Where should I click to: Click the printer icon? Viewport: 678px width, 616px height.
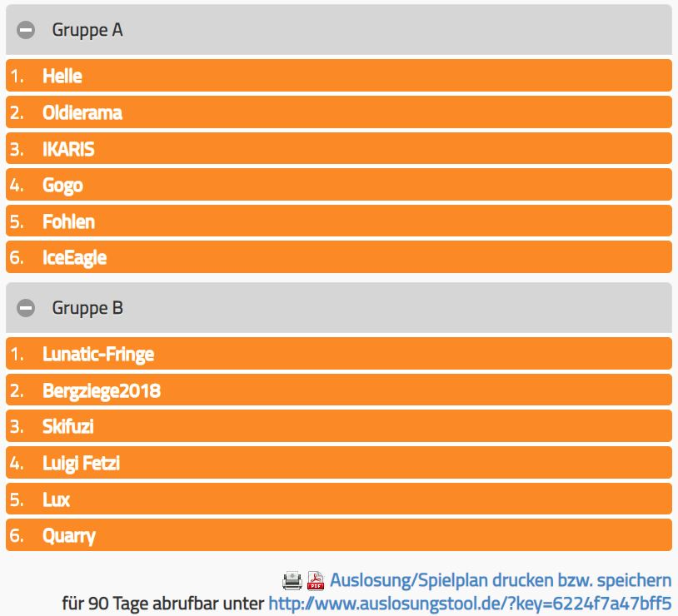click(x=292, y=580)
